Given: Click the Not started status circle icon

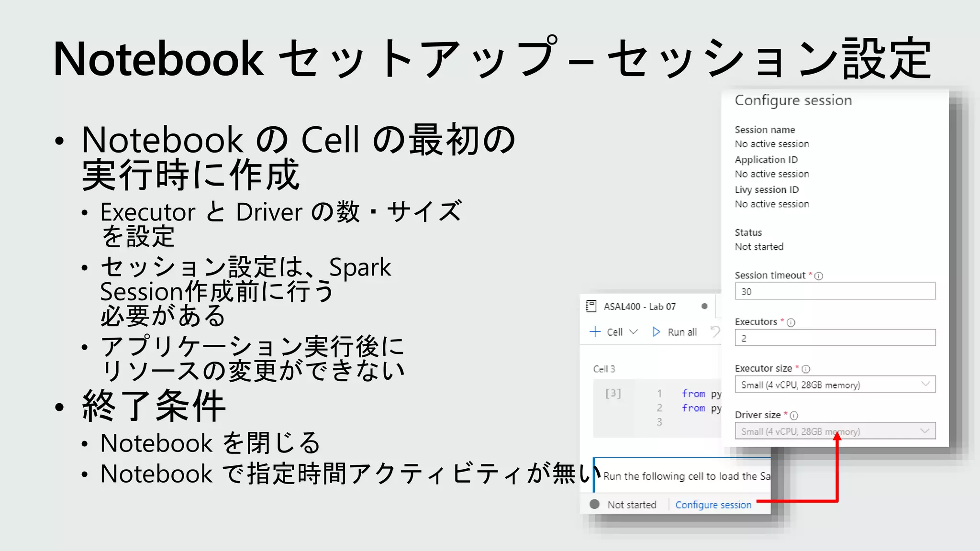Looking at the screenshot, I should [595, 504].
